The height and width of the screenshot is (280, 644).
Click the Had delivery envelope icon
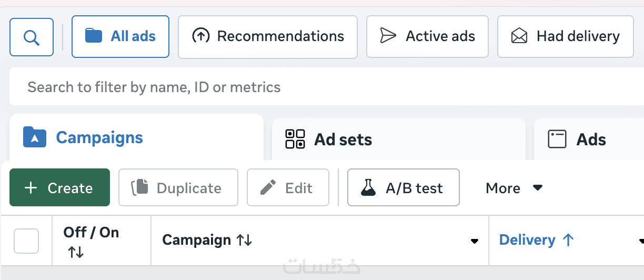click(x=519, y=36)
